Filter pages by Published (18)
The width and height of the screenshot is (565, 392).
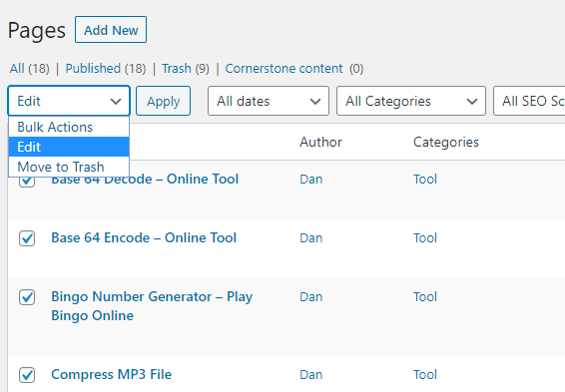click(x=106, y=69)
